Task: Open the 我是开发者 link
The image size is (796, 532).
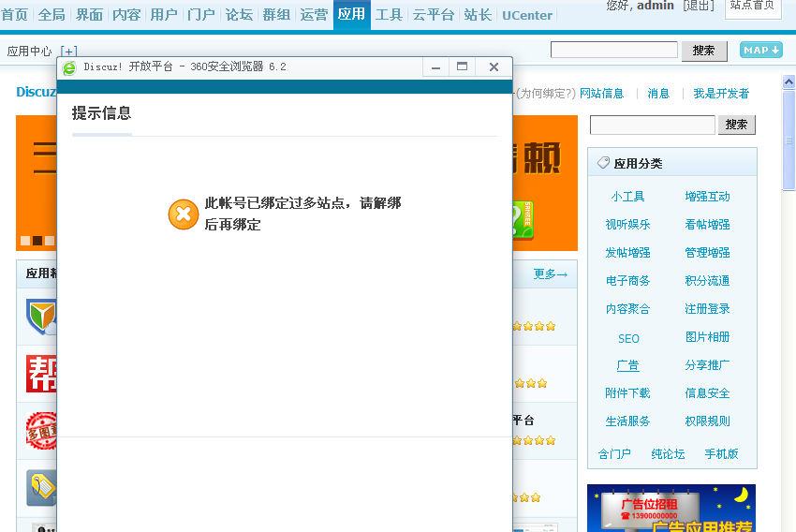Action: point(721,94)
